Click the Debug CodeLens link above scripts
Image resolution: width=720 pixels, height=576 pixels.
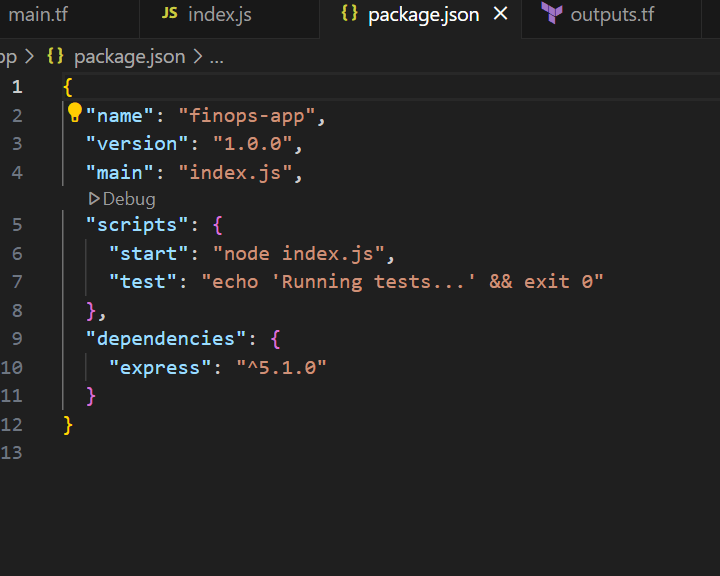tap(129, 199)
